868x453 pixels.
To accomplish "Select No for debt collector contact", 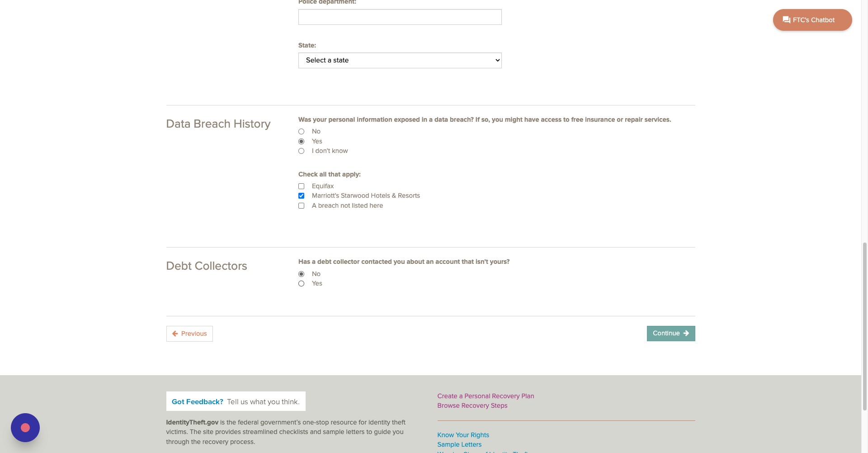I will pyautogui.click(x=302, y=274).
